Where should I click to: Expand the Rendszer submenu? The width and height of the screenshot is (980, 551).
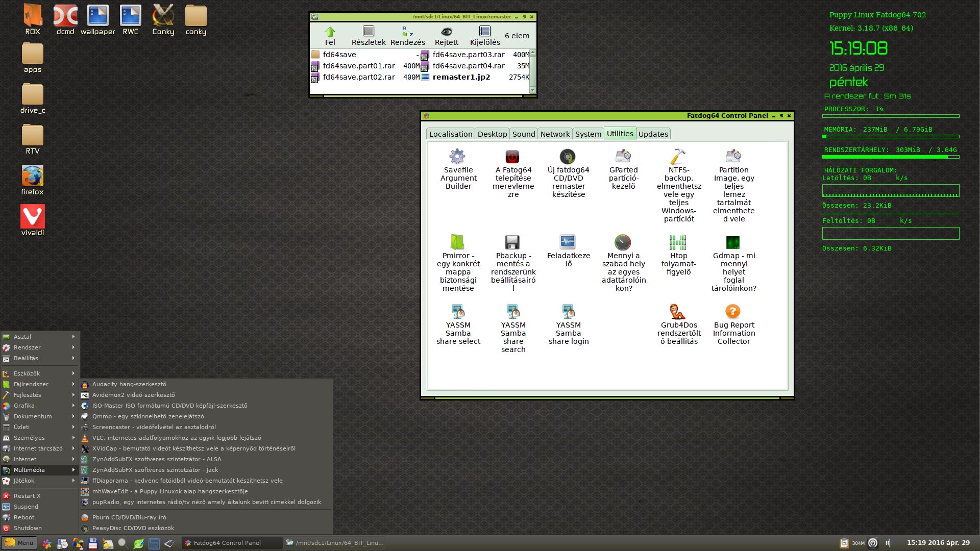click(40, 347)
